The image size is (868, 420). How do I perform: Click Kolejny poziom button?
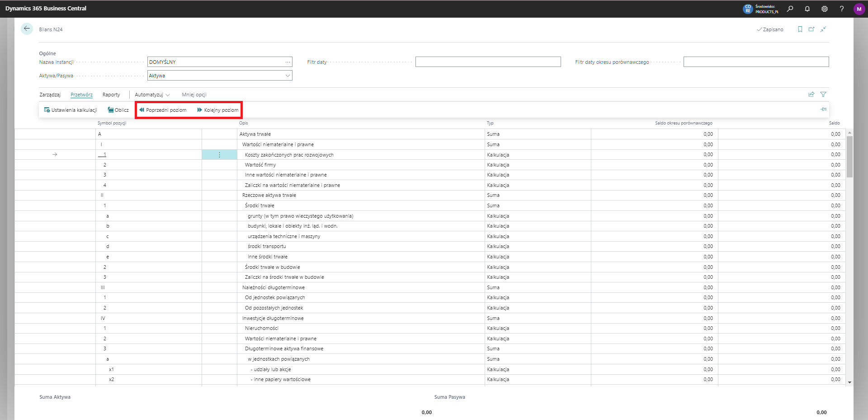pos(217,110)
